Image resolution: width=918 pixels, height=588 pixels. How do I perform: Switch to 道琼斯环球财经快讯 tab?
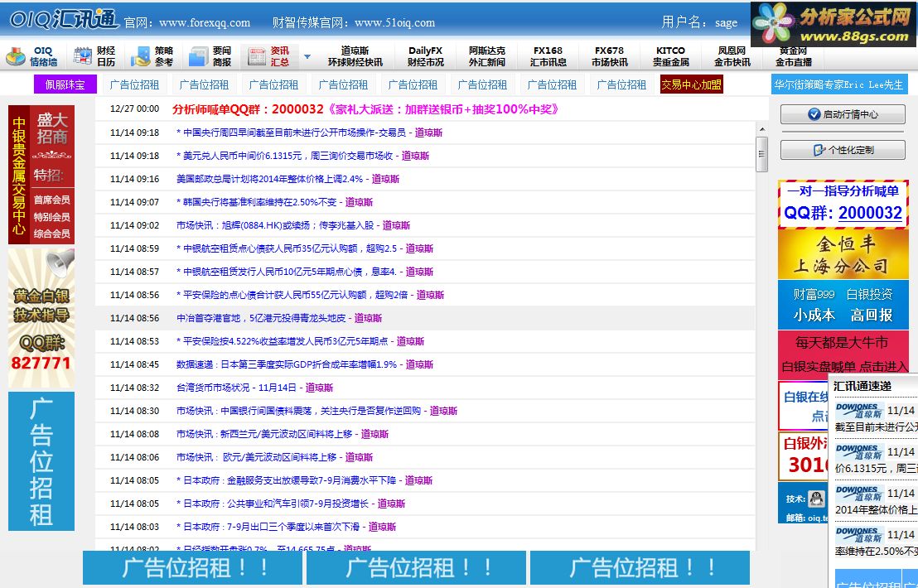355,56
